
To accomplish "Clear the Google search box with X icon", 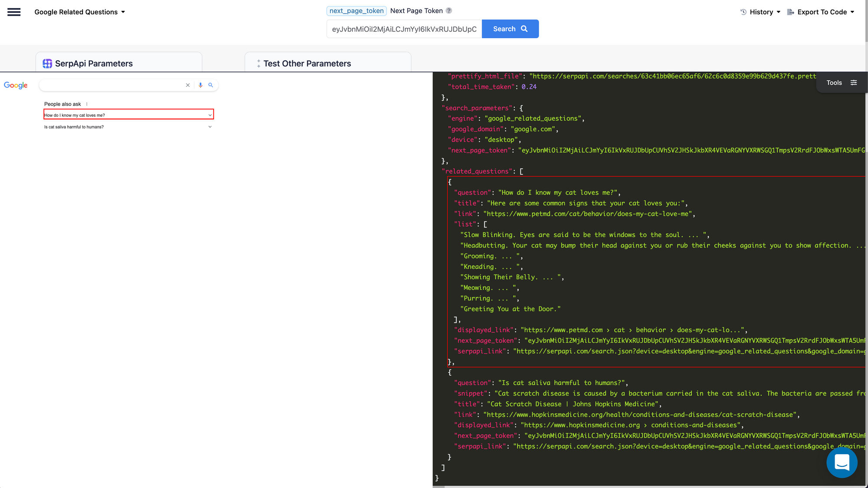I will pyautogui.click(x=187, y=85).
